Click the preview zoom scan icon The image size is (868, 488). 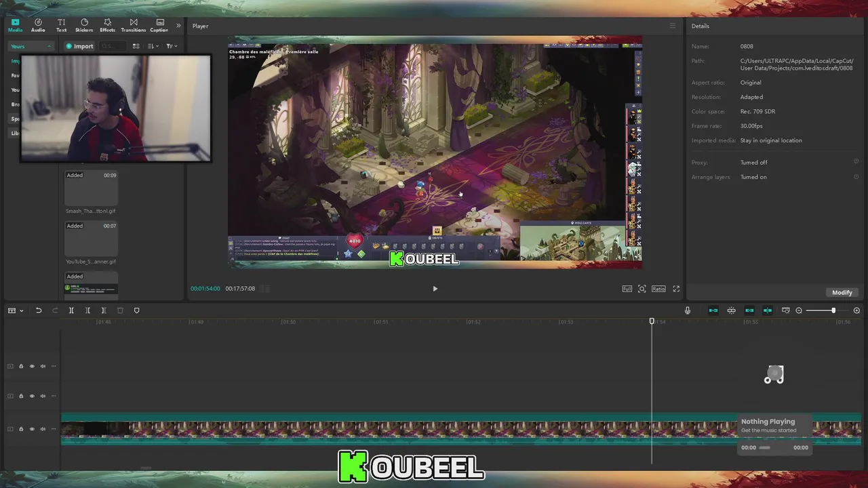(x=642, y=289)
